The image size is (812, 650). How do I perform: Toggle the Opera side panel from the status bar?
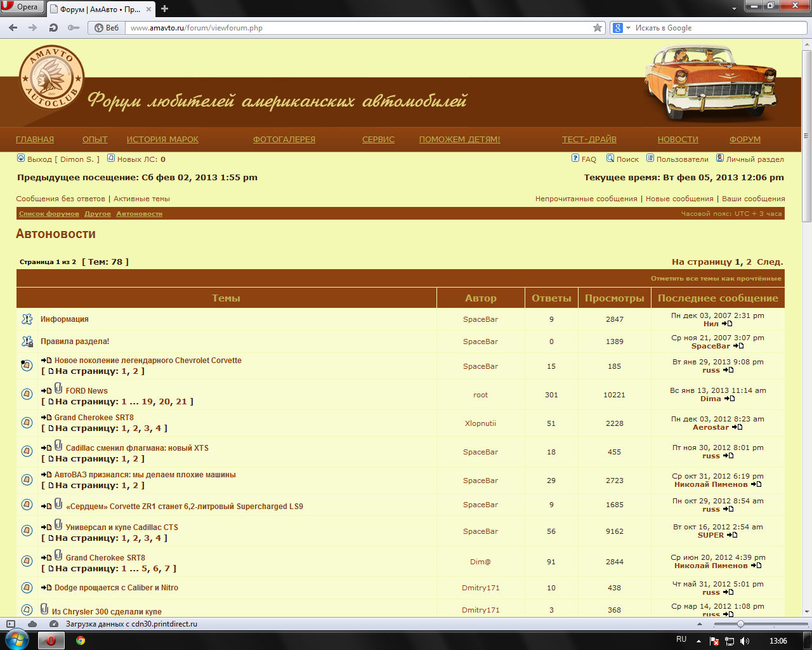click(11, 624)
